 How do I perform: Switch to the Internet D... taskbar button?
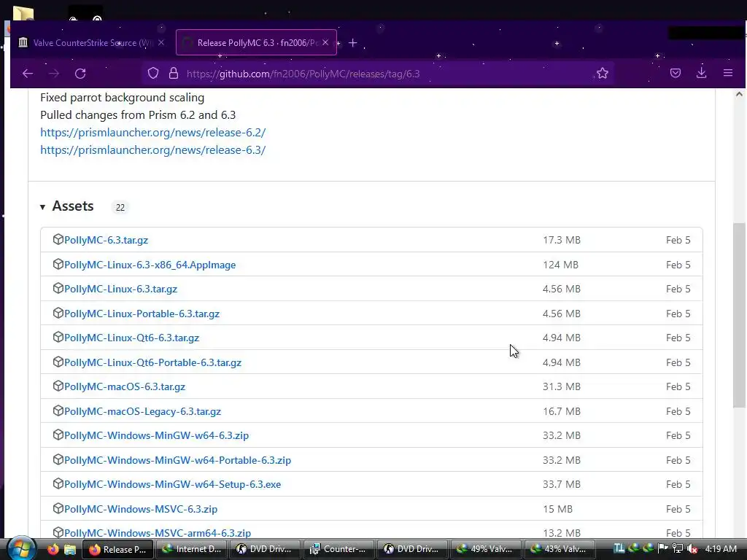191,549
